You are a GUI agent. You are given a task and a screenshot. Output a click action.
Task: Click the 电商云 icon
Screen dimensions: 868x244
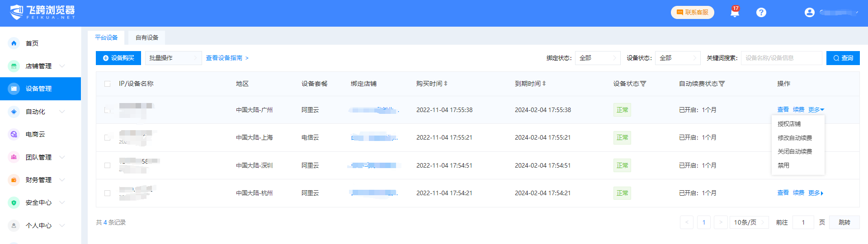pos(14,134)
